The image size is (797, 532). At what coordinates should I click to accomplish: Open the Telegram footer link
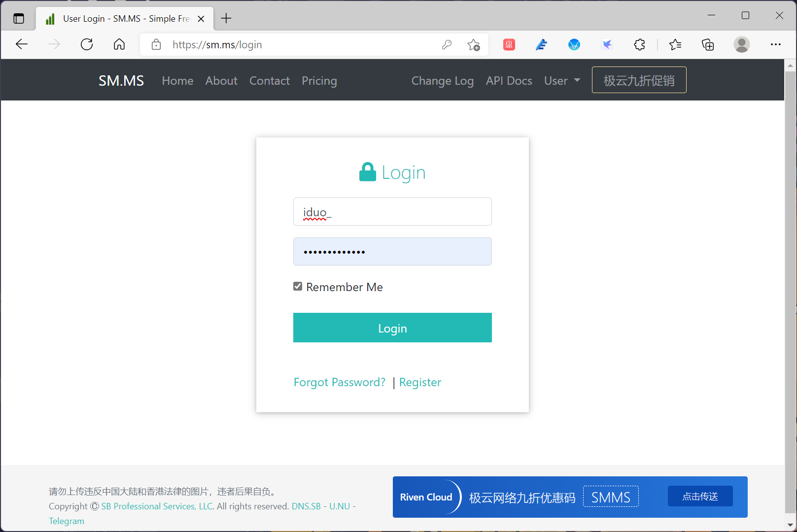tap(67, 521)
